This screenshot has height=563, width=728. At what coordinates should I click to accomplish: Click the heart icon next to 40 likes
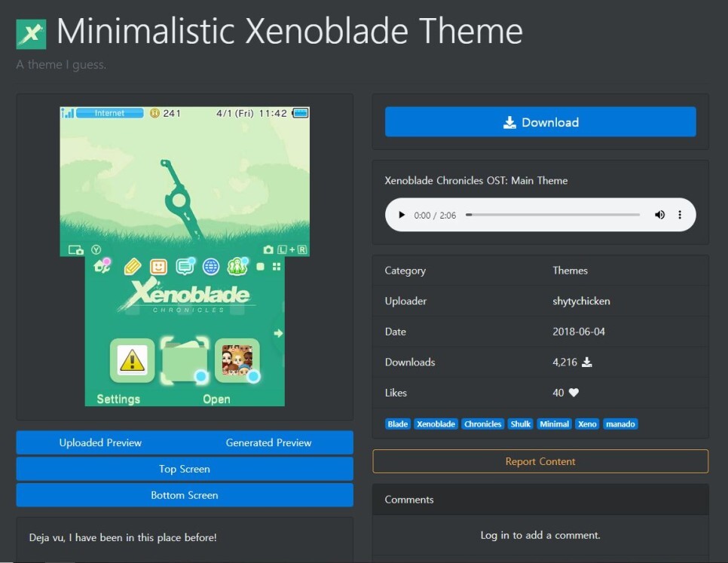pos(574,393)
